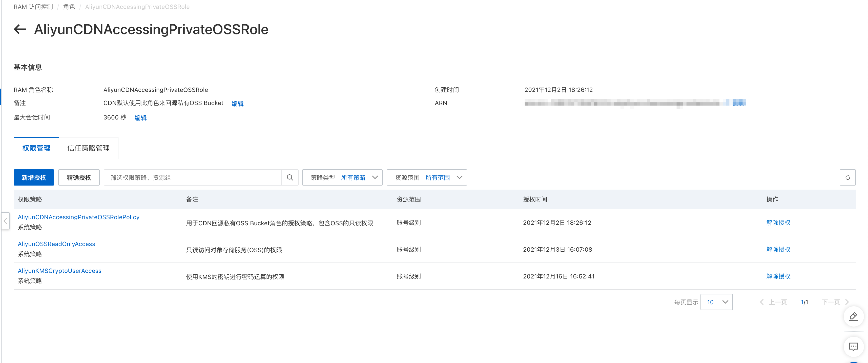The height and width of the screenshot is (363, 868).
Task: Edit the max session time 3600 秒
Action: click(x=140, y=118)
